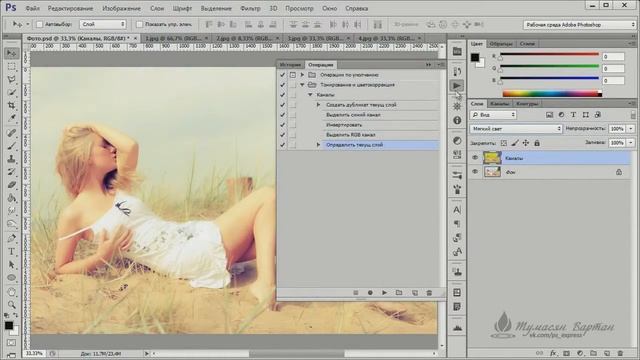Open the Character panel dock icon
This screenshot has width=640, height=360.
click(x=457, y=210)
